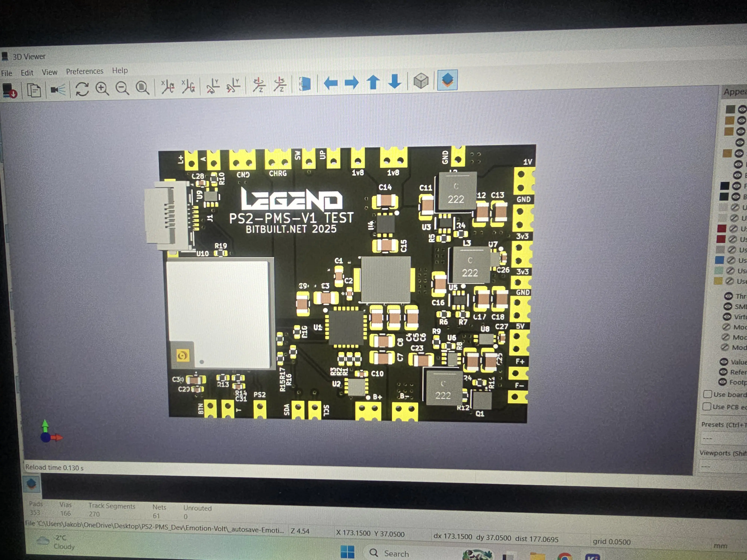Zoom out with the minus magnifier
The image size is (747, 560).
point(122,88)
